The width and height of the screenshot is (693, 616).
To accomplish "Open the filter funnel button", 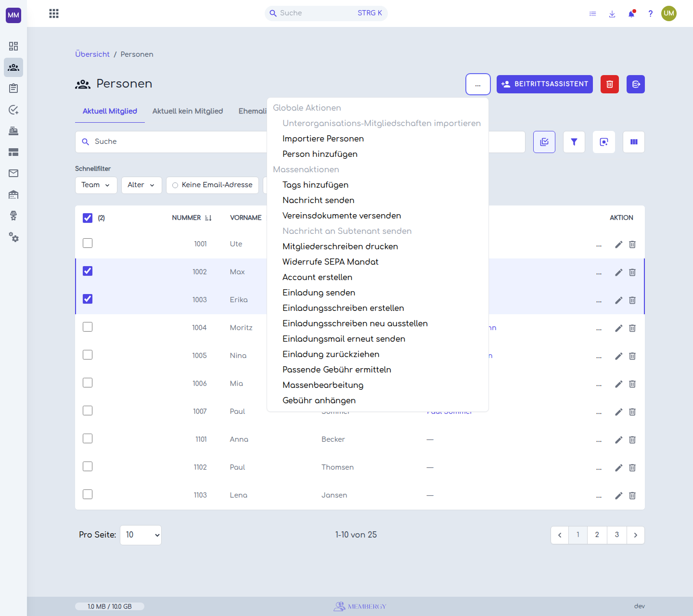I will pyautogui.click(x=574, y=142).
